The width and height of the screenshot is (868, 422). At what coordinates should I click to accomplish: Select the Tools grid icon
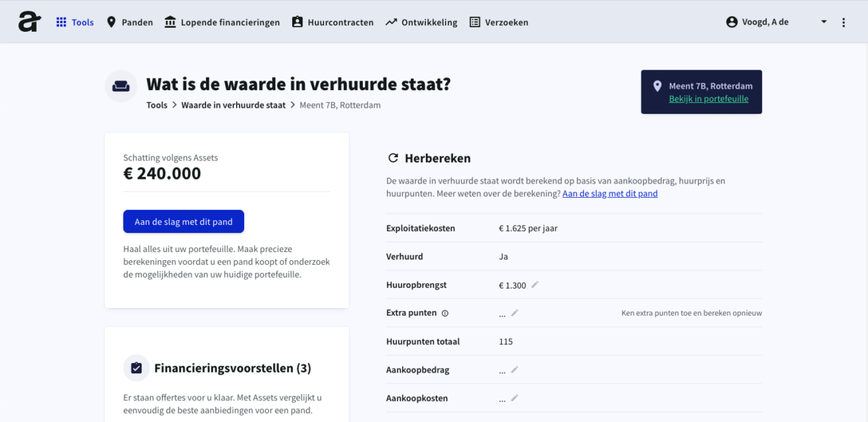tap(61, 21)
